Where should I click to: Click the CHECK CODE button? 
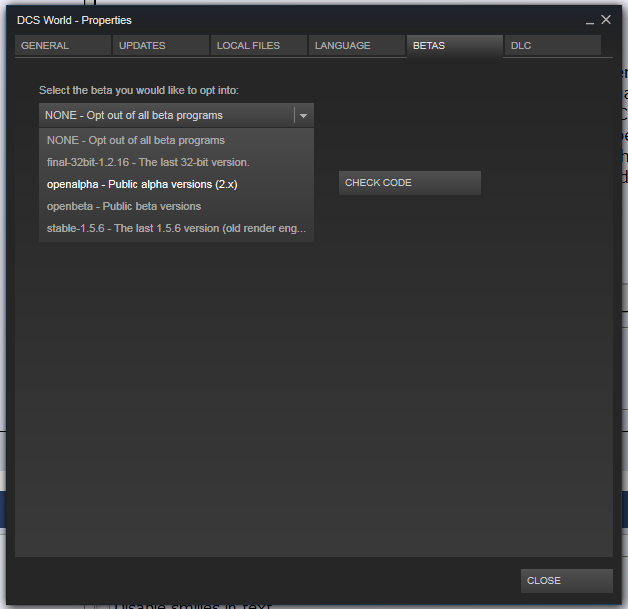410,183
